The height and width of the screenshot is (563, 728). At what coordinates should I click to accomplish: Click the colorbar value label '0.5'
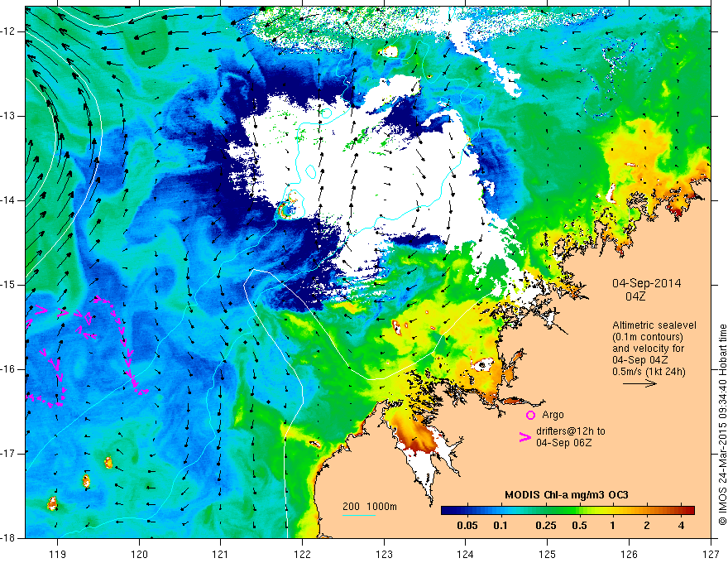[x=579, y=526]
